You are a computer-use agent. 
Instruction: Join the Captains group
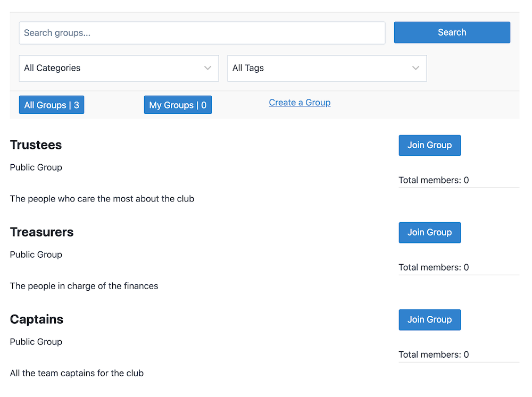point(429,319)
